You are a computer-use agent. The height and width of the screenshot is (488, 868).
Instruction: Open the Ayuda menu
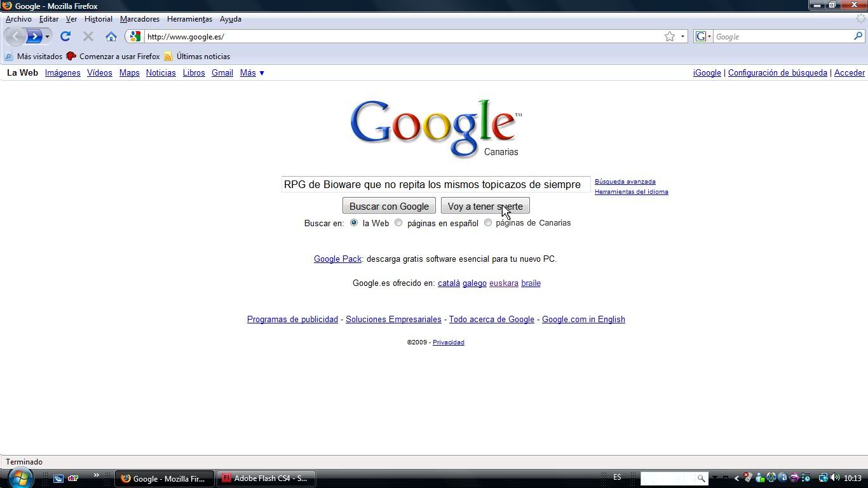[231, 19]
